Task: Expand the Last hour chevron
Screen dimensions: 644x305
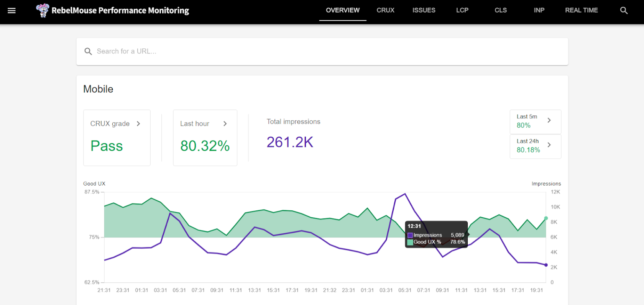Action: 225,124
